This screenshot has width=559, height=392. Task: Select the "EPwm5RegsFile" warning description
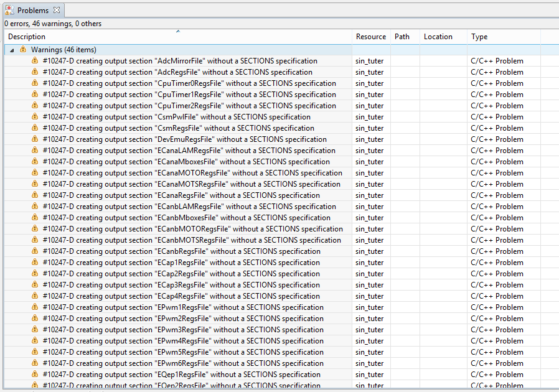pos(183,352)
